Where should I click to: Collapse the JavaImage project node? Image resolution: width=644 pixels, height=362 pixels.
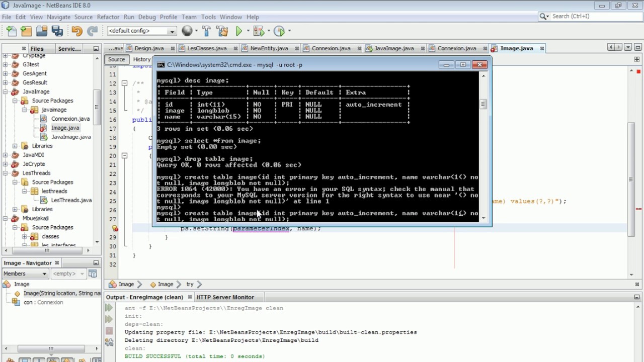pyautogui.click(x=6, y=92)
